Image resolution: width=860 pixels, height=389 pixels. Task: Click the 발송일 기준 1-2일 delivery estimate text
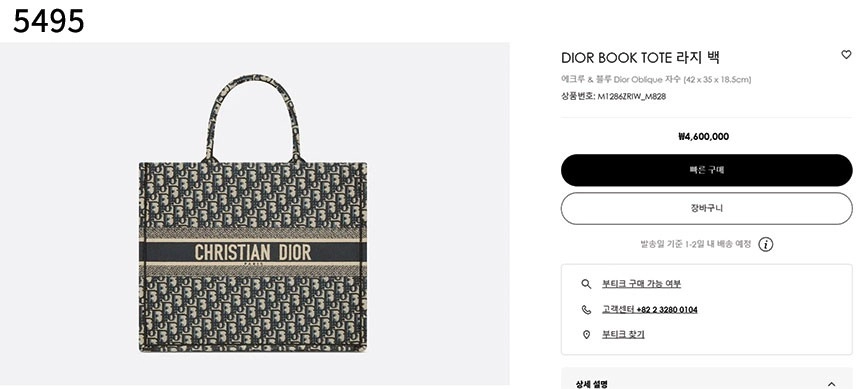click(695, 244)
